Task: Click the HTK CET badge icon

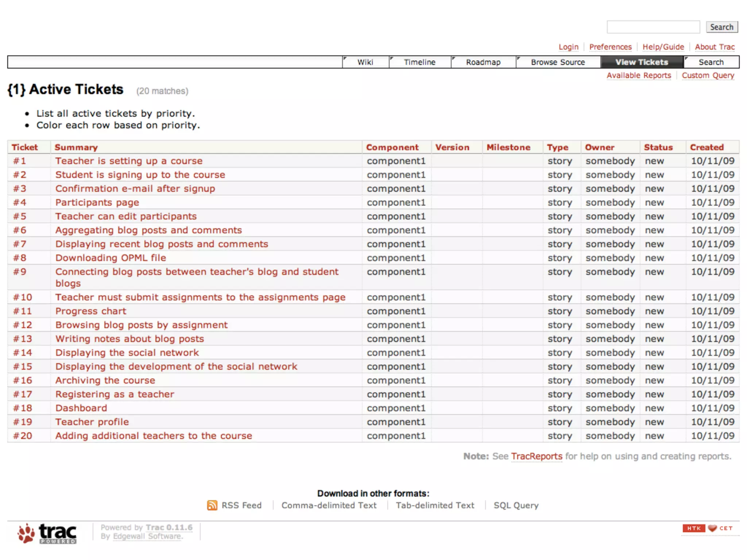Action: coord(707,528)
